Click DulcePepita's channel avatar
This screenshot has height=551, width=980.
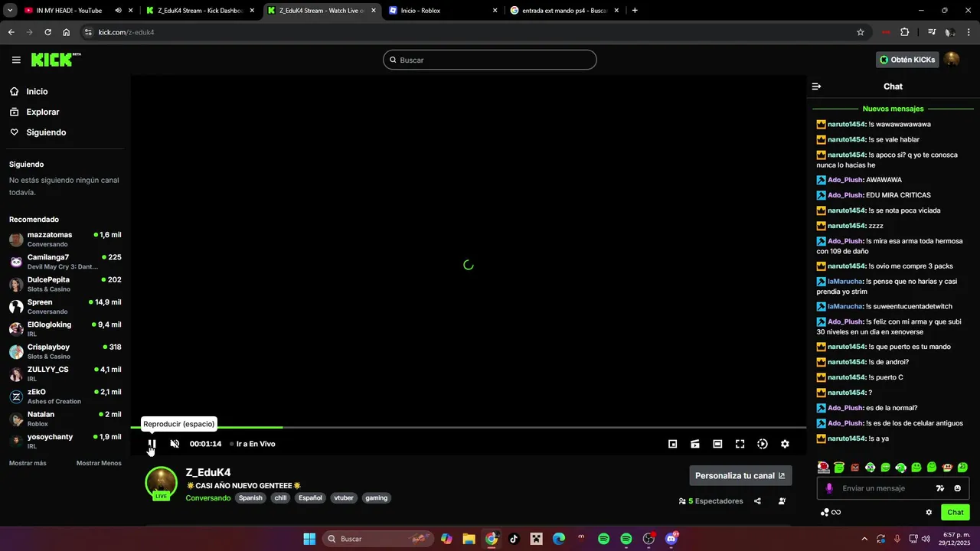[x=16, y=285]
